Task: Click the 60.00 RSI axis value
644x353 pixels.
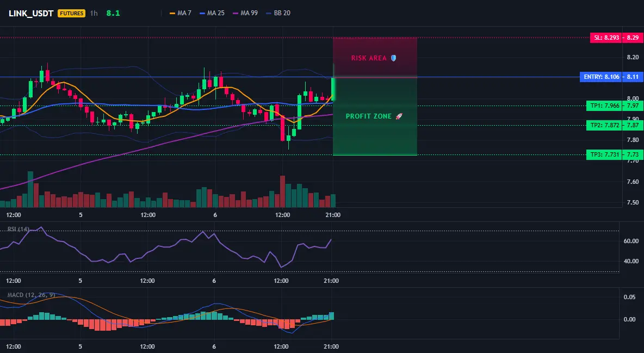Action: pyautogui.click(x=631, y=241)
